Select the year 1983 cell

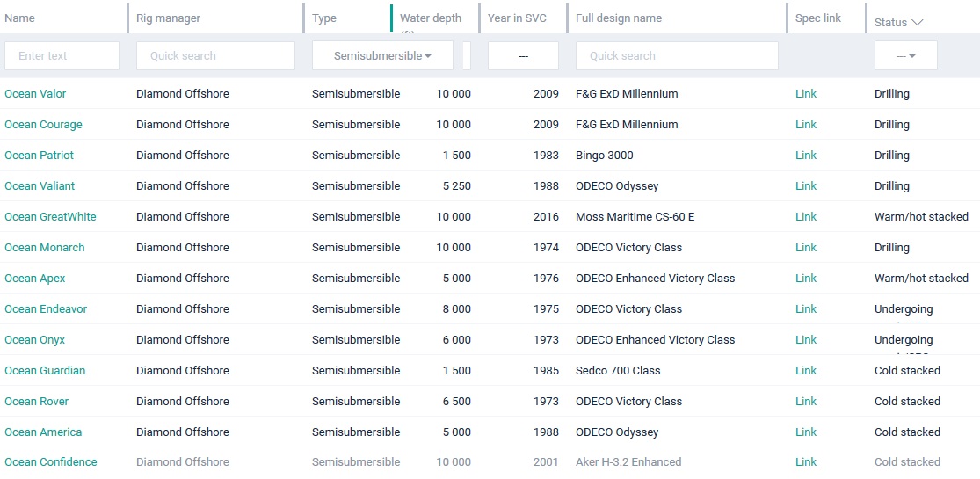coord(546,155)
